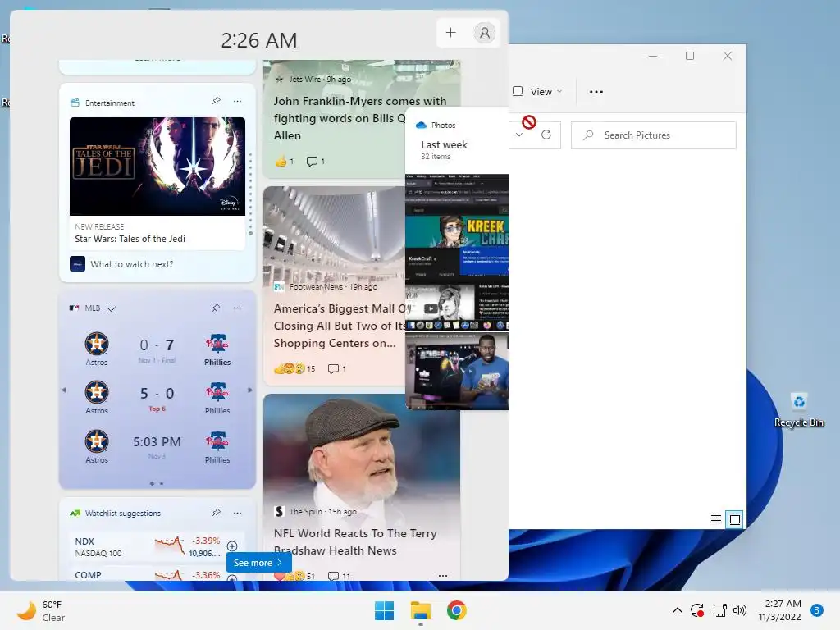Go to previous MLB games page

(x=64, y=390)
